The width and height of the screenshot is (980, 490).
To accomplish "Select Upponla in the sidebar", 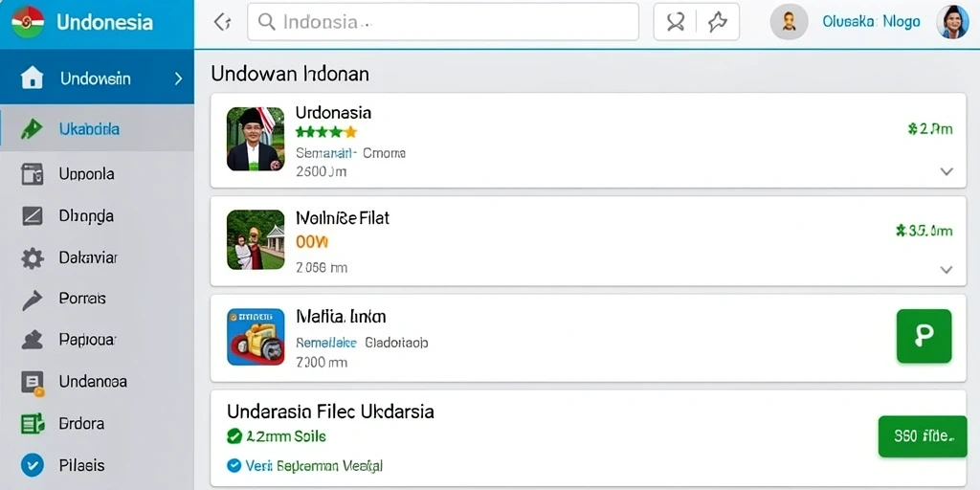I will 86,174.
